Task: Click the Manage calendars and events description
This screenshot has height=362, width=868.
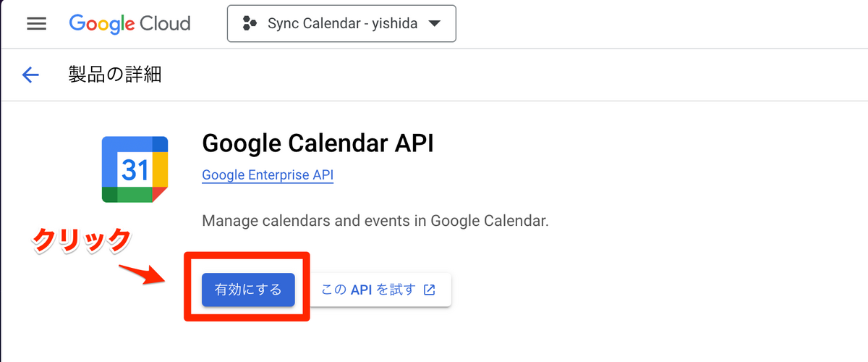Action: tap(375, 220)
